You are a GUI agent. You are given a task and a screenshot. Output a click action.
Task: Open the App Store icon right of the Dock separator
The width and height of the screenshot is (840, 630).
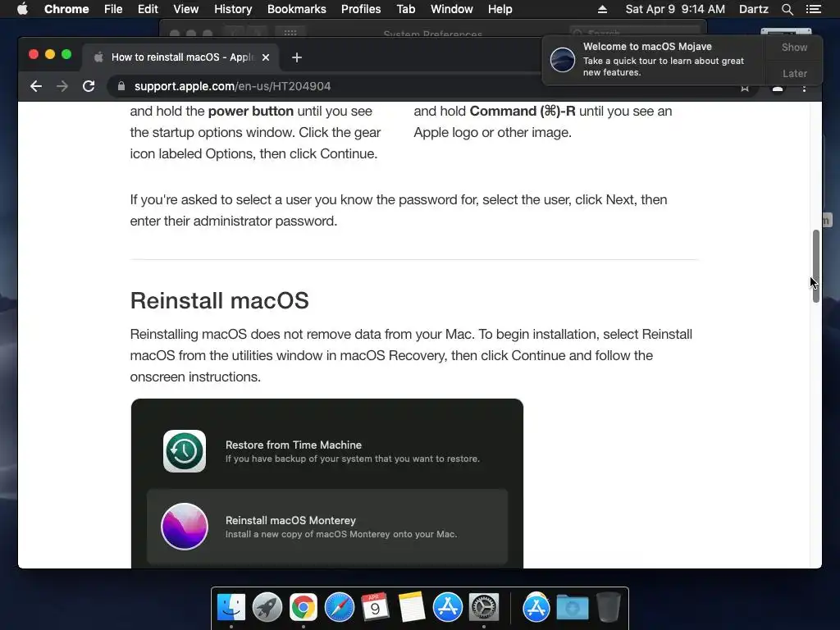536,608
